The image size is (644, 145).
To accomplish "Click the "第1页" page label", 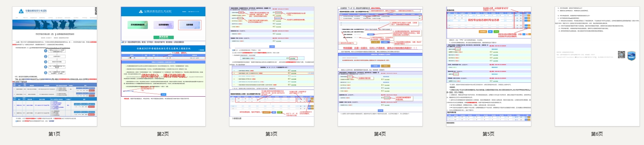I will [54, 134].
